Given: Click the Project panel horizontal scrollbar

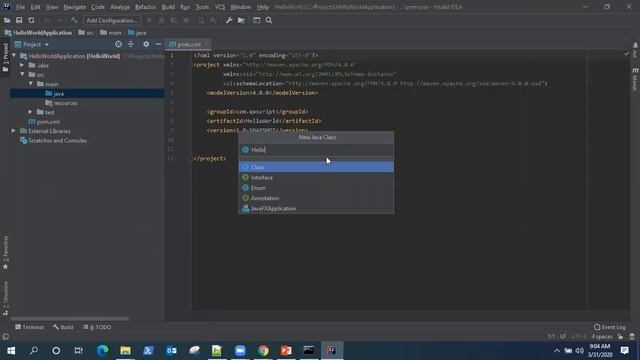Looking at the screenshot, I should click(70, 318).
